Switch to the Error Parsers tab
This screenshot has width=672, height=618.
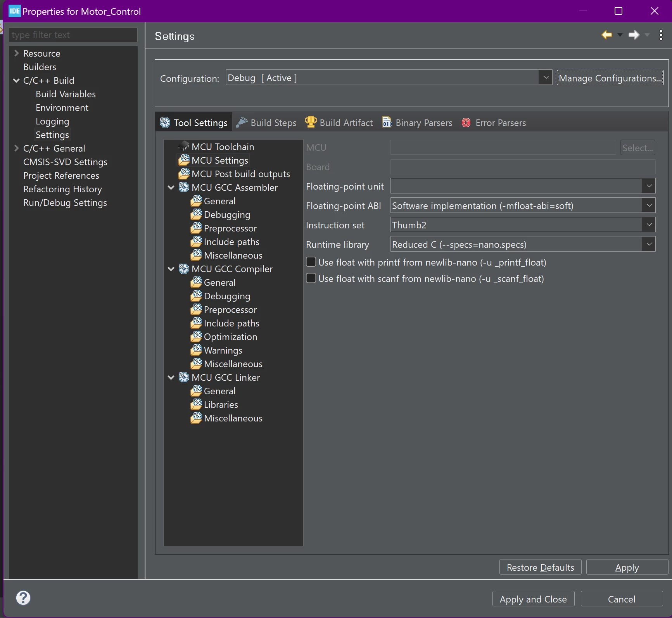click(493, 123)
